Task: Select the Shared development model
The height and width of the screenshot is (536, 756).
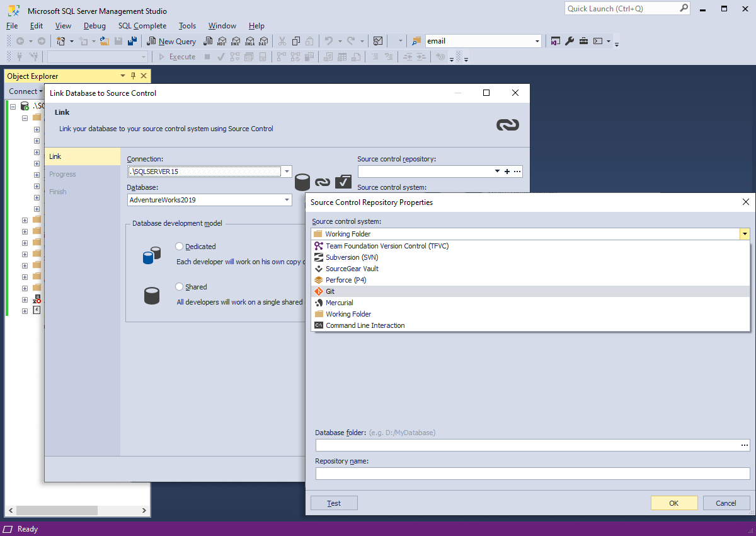Action: pos(179,286)
